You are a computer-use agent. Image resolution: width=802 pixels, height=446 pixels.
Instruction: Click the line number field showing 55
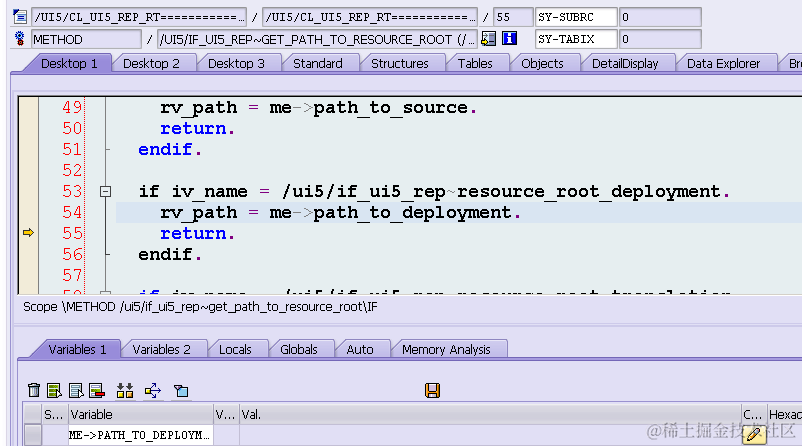(513, 17)
